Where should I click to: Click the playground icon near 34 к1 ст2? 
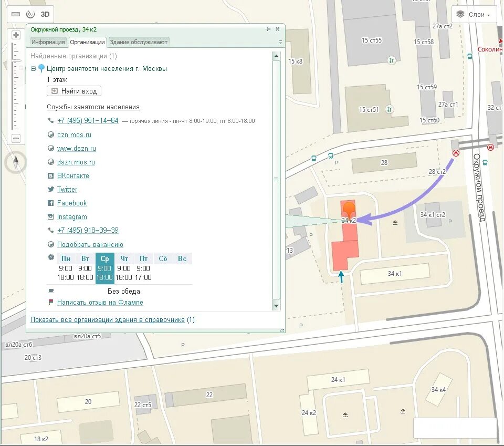(395, 223)
